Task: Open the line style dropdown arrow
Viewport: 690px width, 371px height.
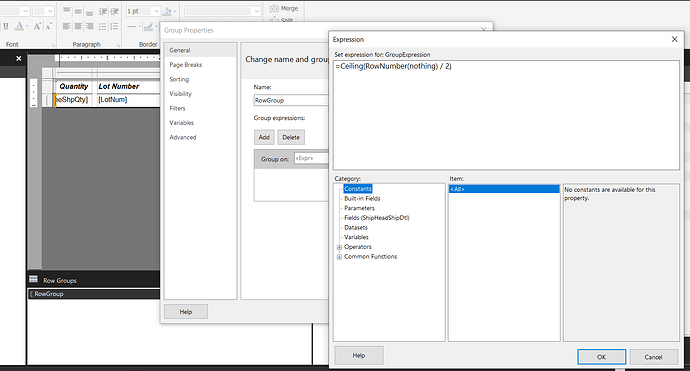Action: point(139,26)
